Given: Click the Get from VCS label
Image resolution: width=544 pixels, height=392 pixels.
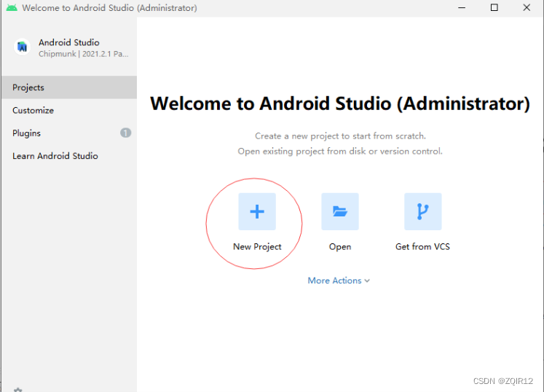Looking at the screenshot, I should (x=422, y=247).
